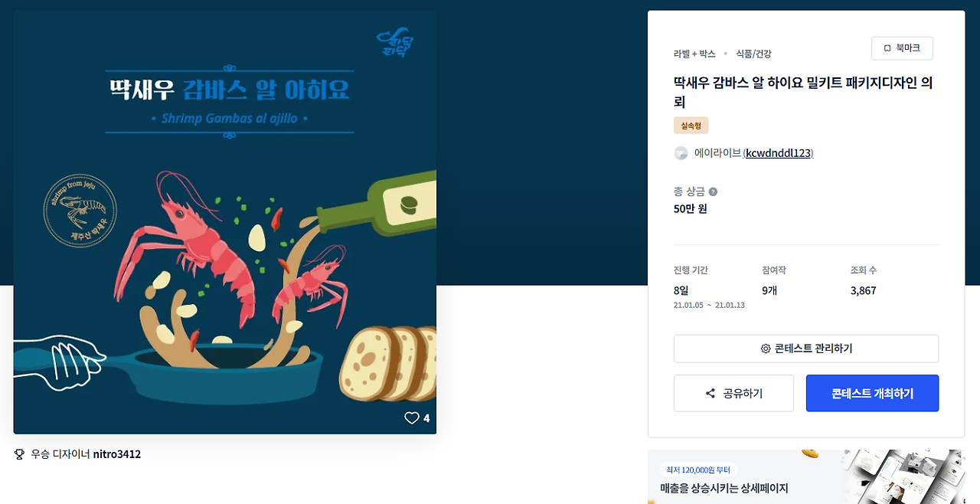Click the trophy icon beside 우승 디자이너
The height and width of the screenshot is (504, 980).
tap(20, 454)
